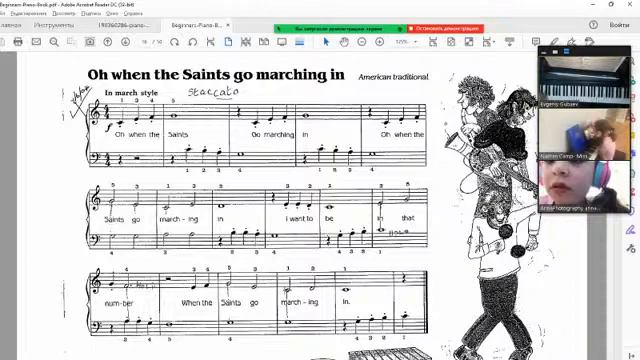Click the blue highlighted toolbar icon
The width and height of the screenshot is (640, 360).
[300, 42]
